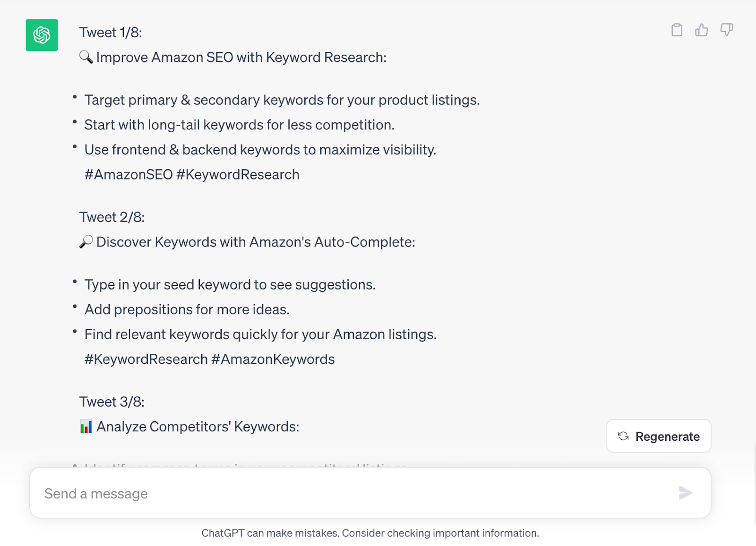Click the "Use frontend & backend keywords" bullet
The width and height of the screenshot is (756, 546).
click(x=260, y=150)
